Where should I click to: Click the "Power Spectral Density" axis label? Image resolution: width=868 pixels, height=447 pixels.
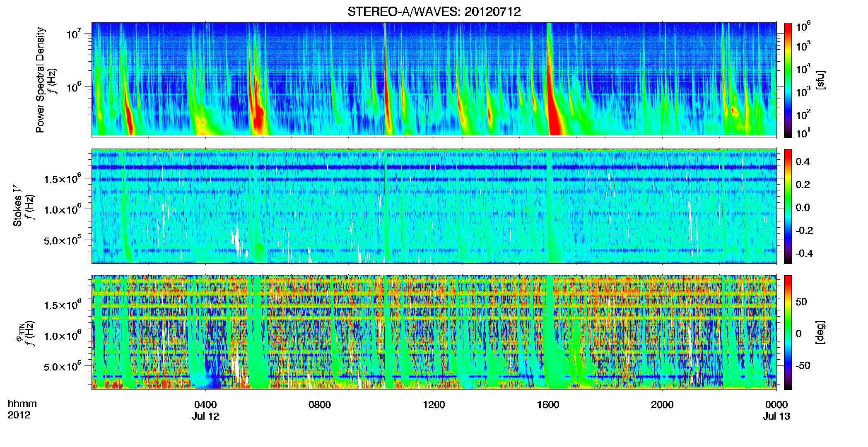[40, 80]
